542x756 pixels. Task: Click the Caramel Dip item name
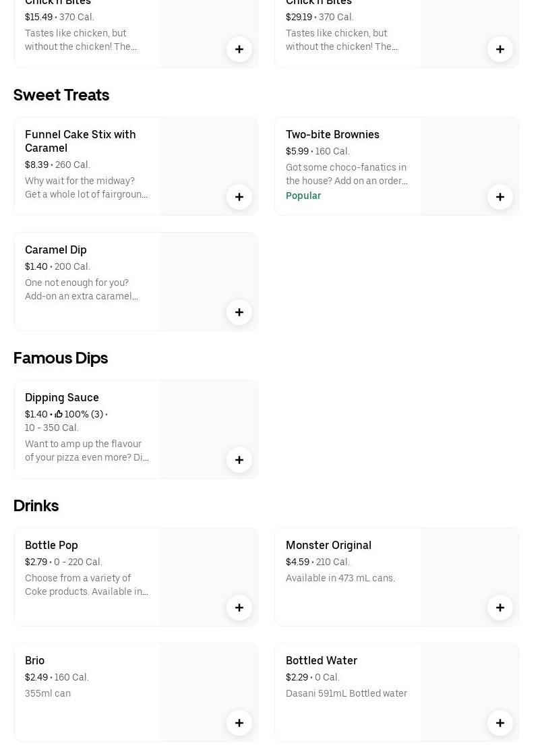(x=56, y=250)
